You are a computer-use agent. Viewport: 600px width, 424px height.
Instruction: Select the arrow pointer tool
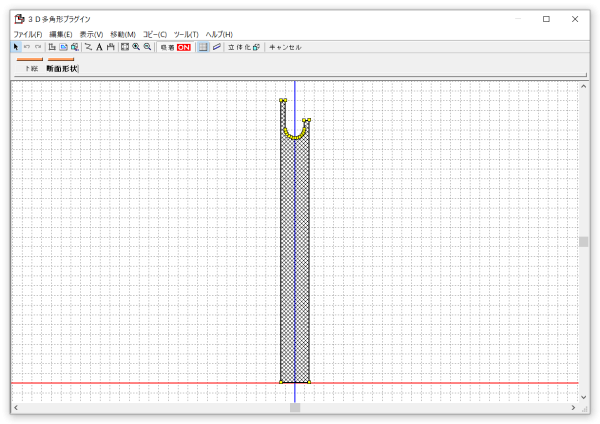[16, 47]
